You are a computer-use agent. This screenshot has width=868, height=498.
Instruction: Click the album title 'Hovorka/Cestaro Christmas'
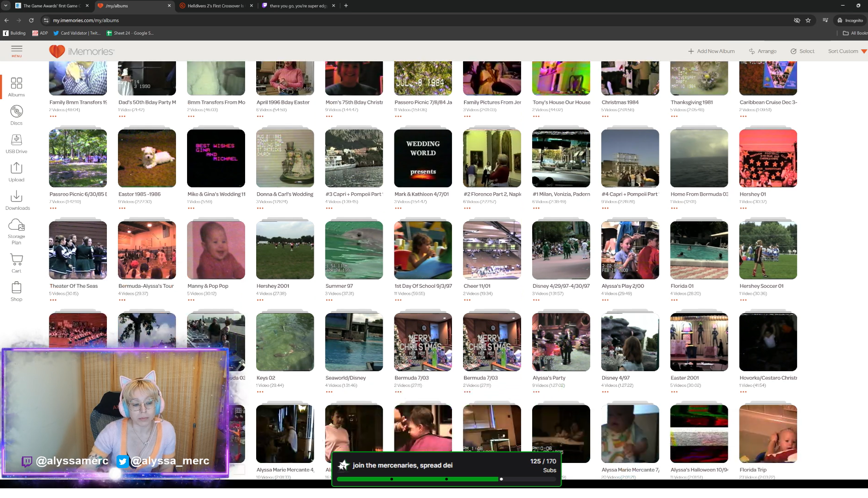[768, 378]
